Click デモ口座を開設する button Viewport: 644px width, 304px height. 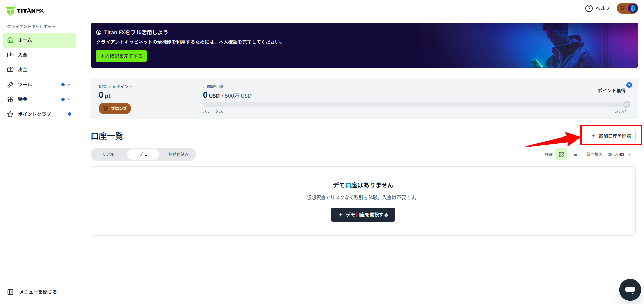tap(363, 215)
